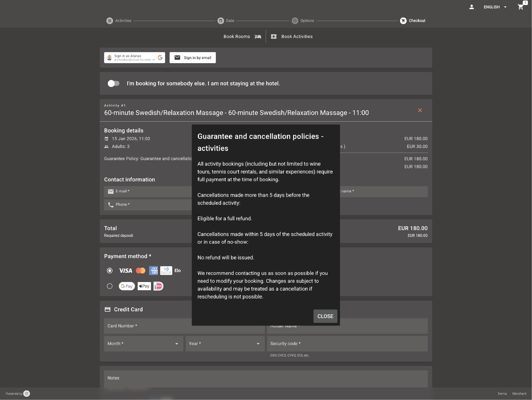Click the Powered by logo icon
This screenshot has height=400, width=532.
pyautogui.click(x=27, y=394)
